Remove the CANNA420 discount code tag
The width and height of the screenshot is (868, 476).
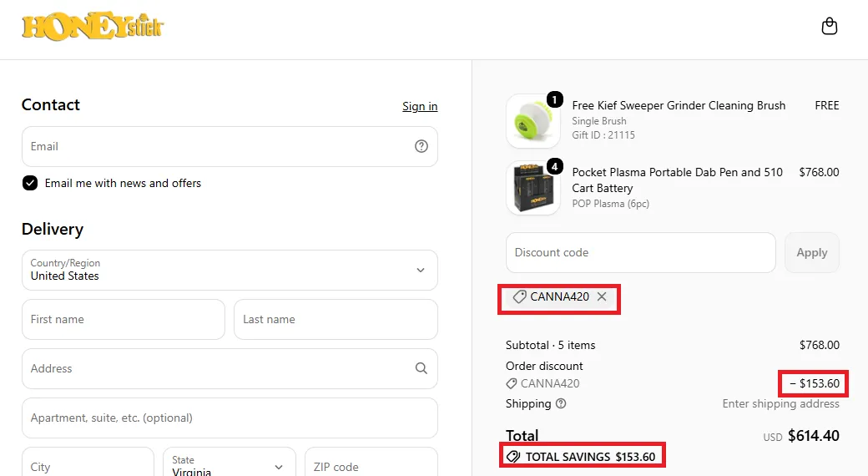coord(602,297)
